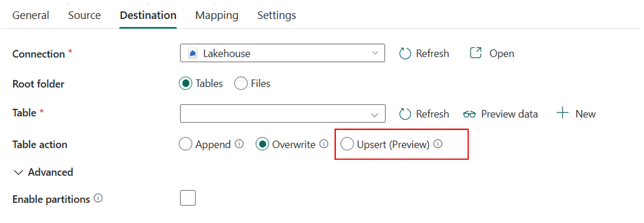Select the Files root folder option
Viewport: 644px width, 223px height.
click(241, 83)
